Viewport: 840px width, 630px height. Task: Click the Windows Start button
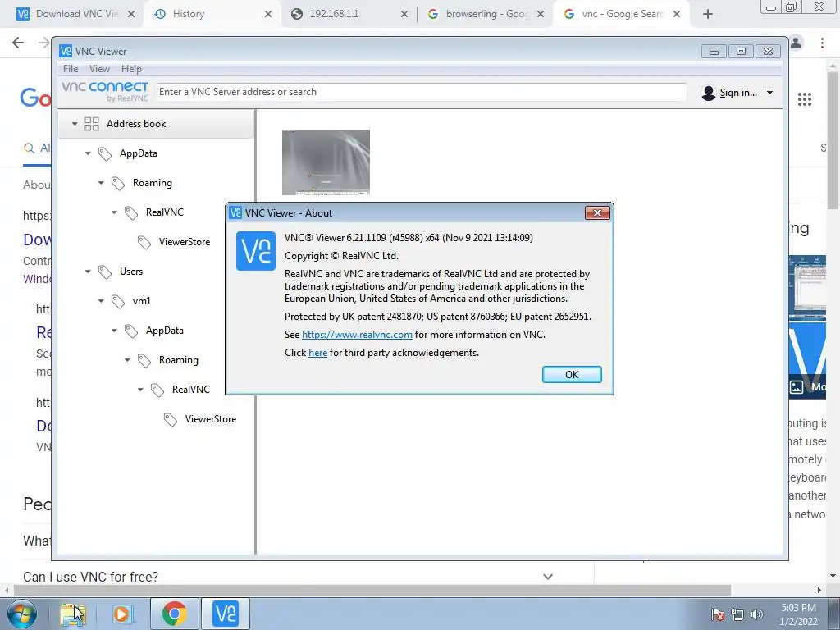click(22, 614)
